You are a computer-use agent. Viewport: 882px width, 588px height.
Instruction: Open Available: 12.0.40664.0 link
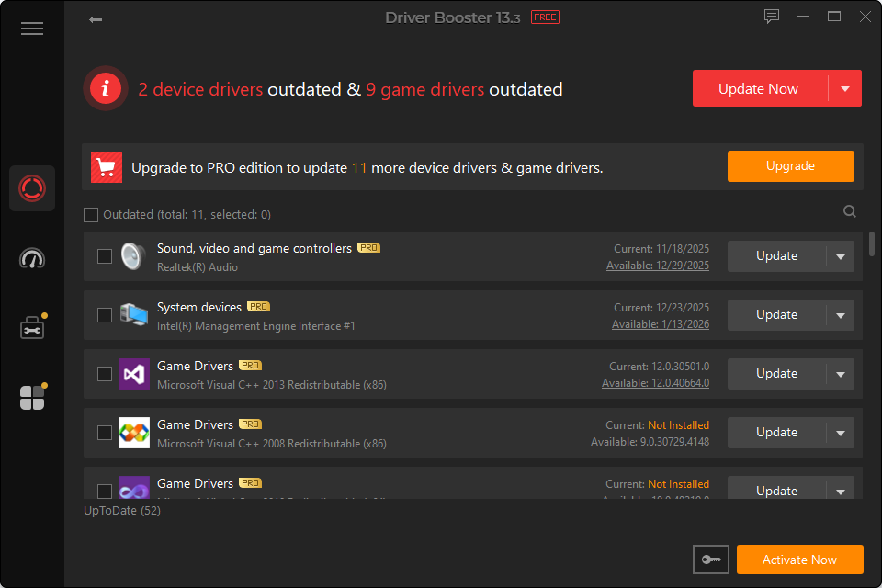(x=655, y=383)
